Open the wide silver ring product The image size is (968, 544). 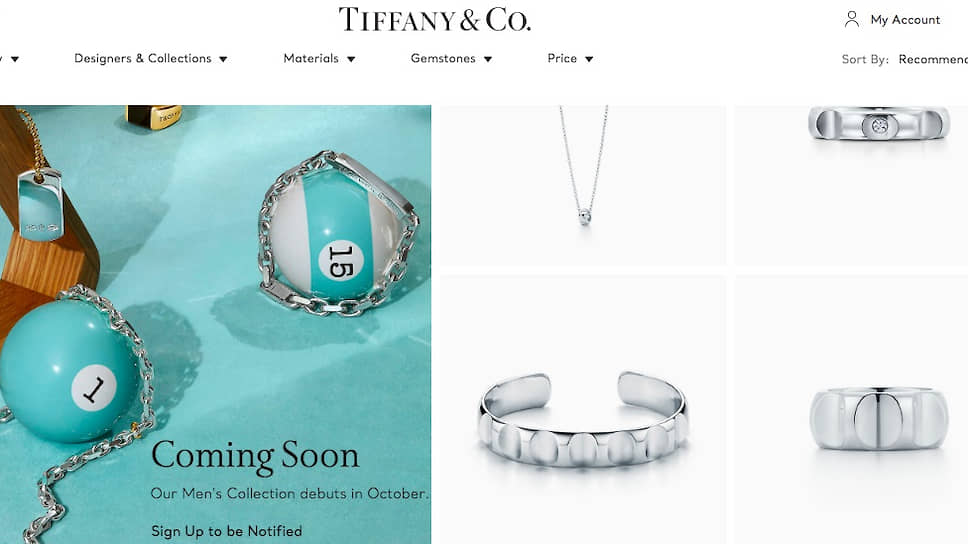point(878,410)
